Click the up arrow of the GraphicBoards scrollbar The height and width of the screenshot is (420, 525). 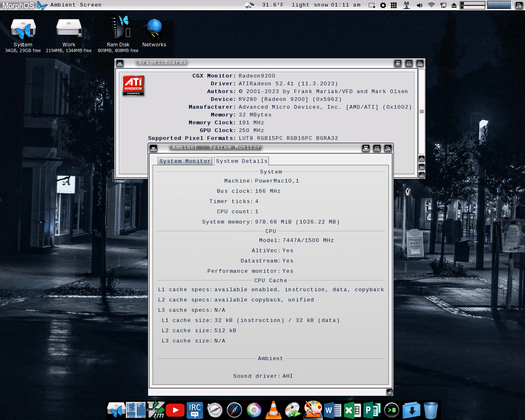pyautogui.click(x=422, y=159)
